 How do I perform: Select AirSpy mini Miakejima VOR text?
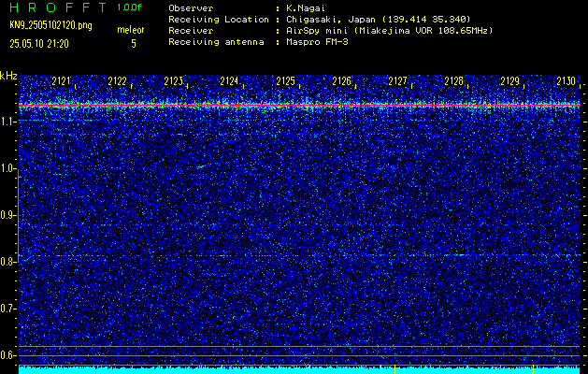(389, 31)
